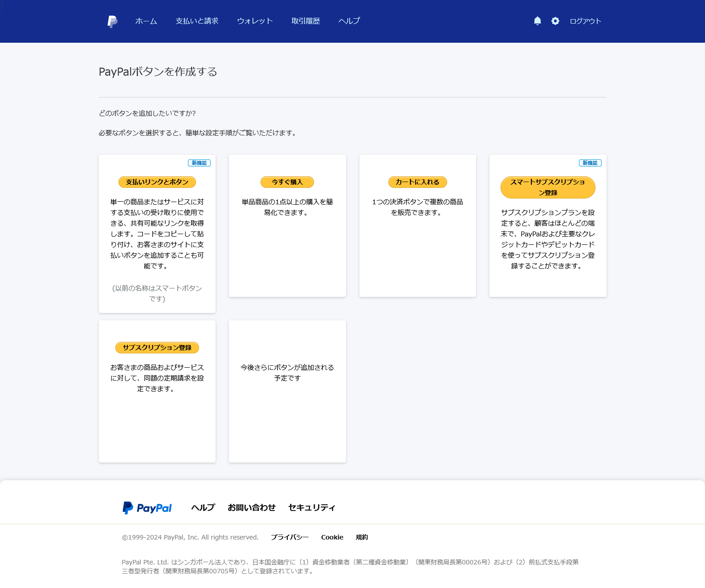Click the どのボタンを追加したいですか? text

click(147, 113)
